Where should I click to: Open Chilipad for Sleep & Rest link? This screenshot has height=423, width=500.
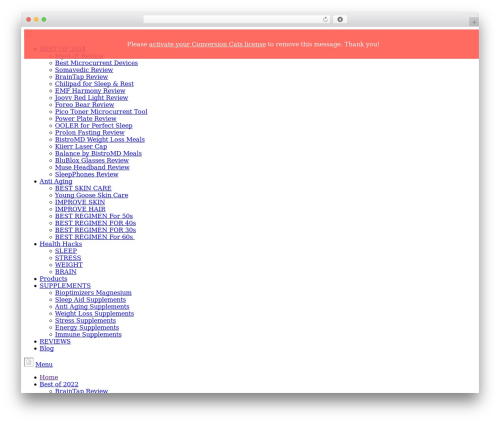point(94,84)
